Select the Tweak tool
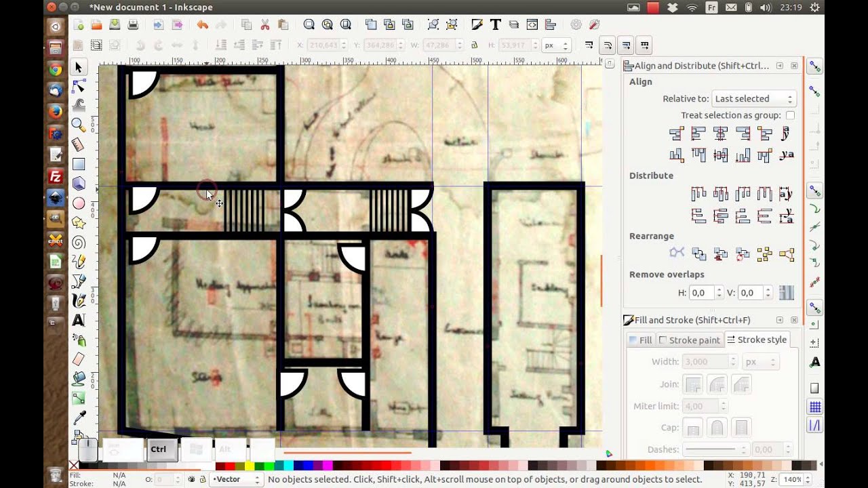Screen dimensions: 868x488 tap(79, 105)
